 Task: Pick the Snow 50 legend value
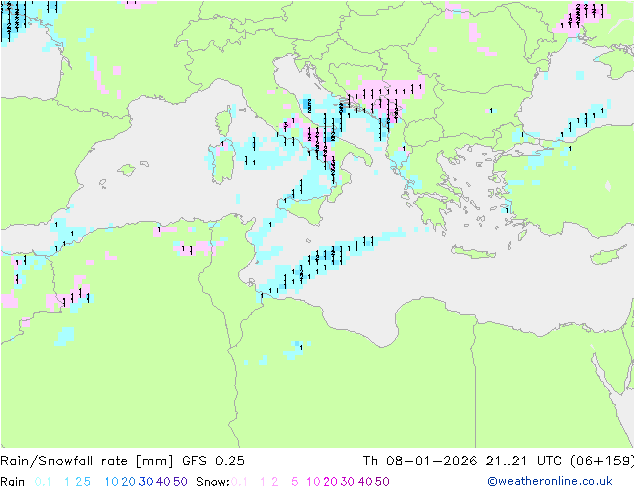tap(383, 482)
